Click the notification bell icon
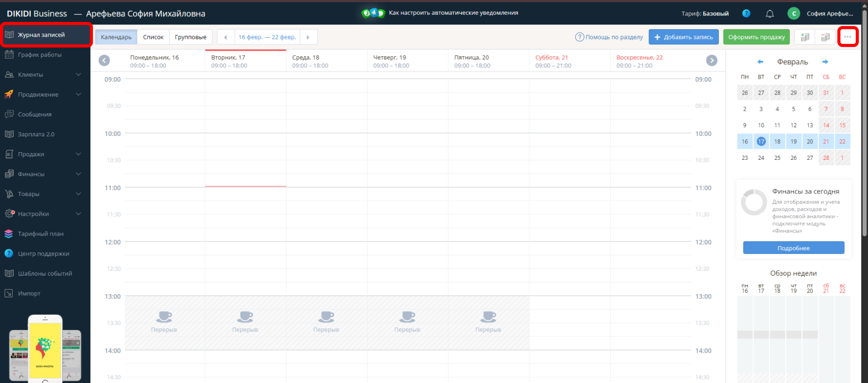Viewport: 868px width, 383px height. 769,14
